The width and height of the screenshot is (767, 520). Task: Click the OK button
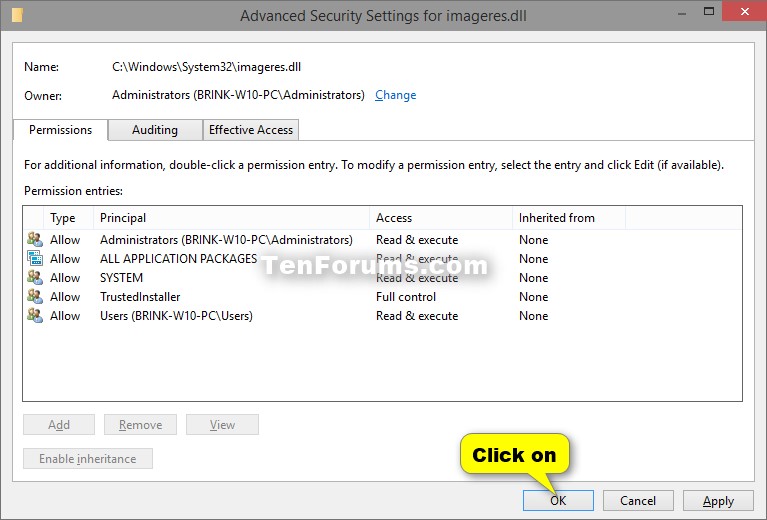pos(558,500)
